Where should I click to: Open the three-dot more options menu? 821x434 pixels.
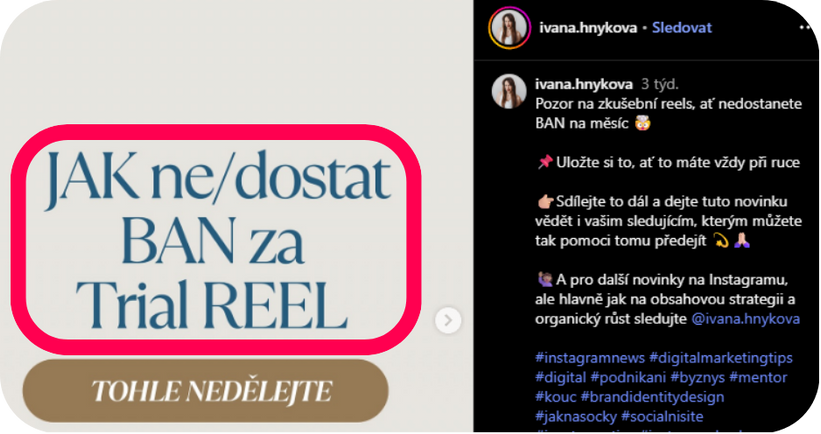click(x=806, y=28)
